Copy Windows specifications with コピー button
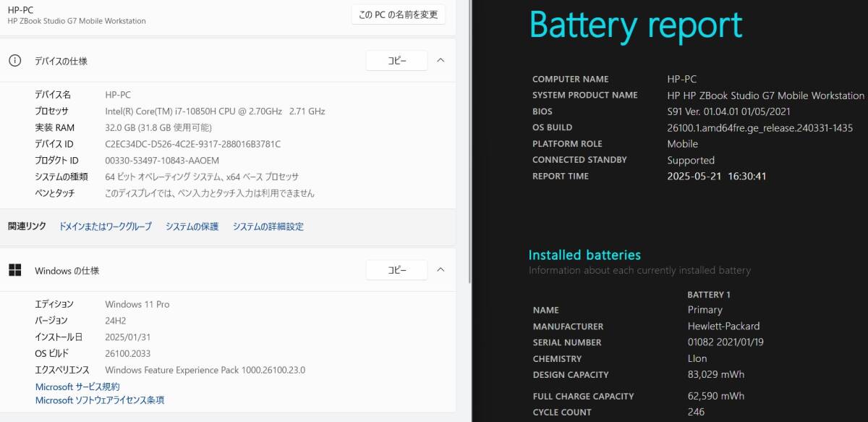 396,270
